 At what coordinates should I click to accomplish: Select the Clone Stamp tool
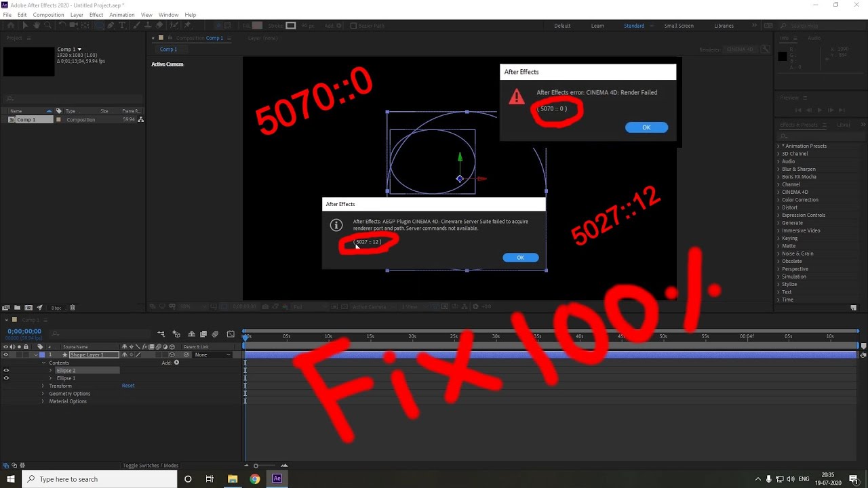(148, 26)
